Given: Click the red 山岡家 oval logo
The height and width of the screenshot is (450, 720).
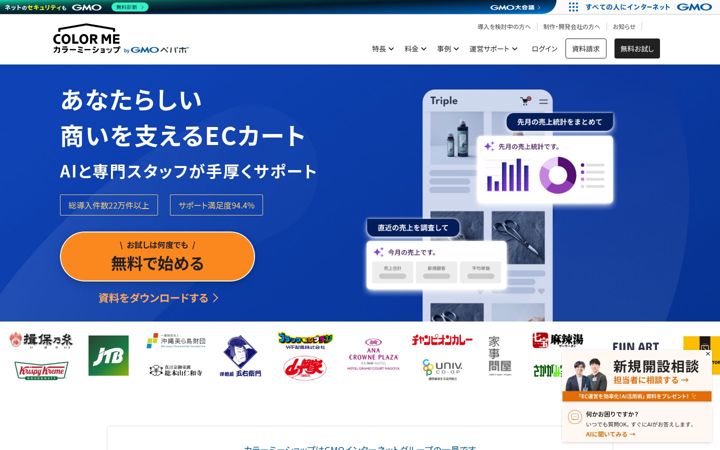Looking at the screenshot, I should [x=305, y=368].
